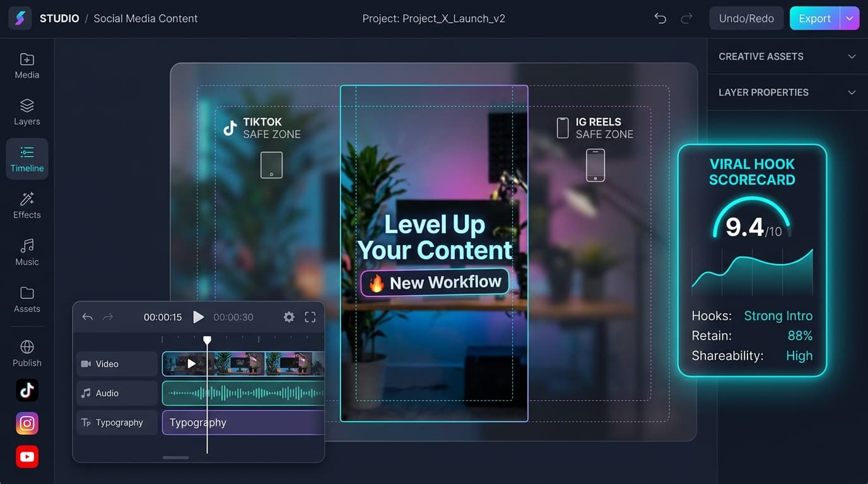Select the purple Typography clip
Viewport: 868px width, 484px height.
point(243,422)
